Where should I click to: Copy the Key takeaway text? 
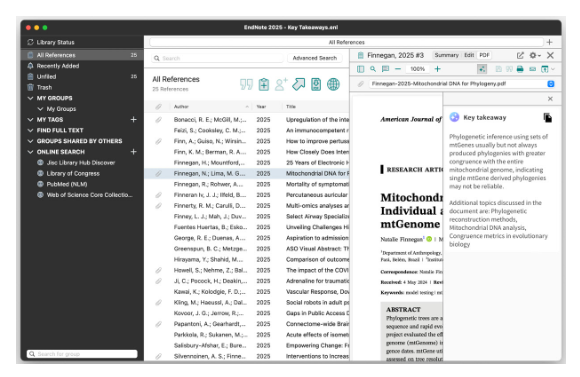tap(548, 118)
